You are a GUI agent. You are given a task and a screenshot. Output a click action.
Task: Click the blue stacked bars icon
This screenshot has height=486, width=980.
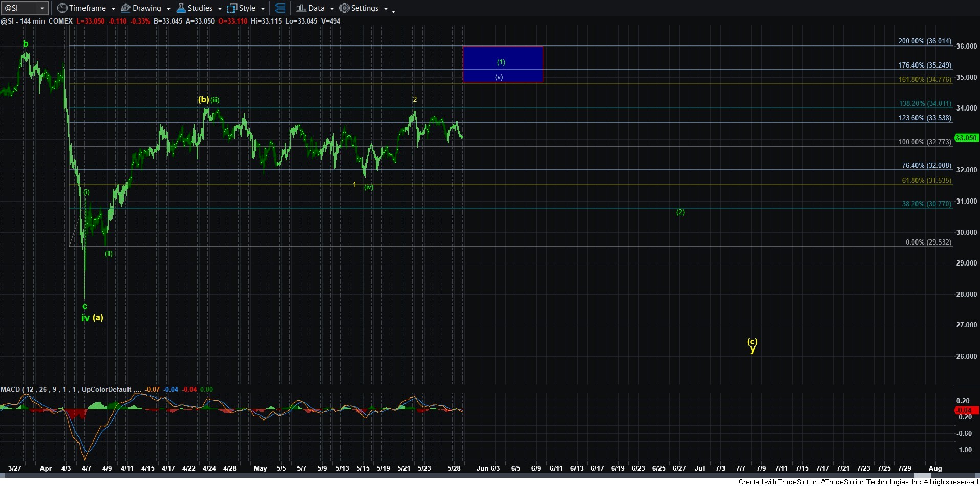pos(280,8)
